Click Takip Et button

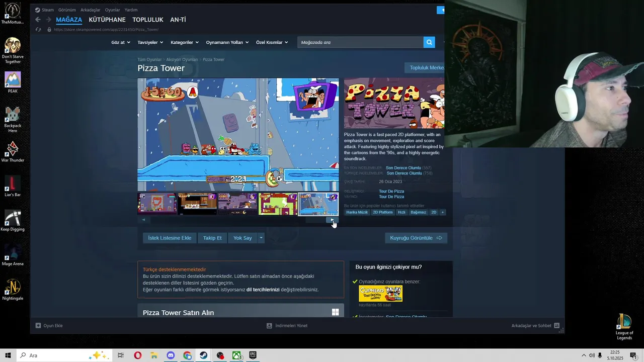pyautogui.click(x=212, y=238)
